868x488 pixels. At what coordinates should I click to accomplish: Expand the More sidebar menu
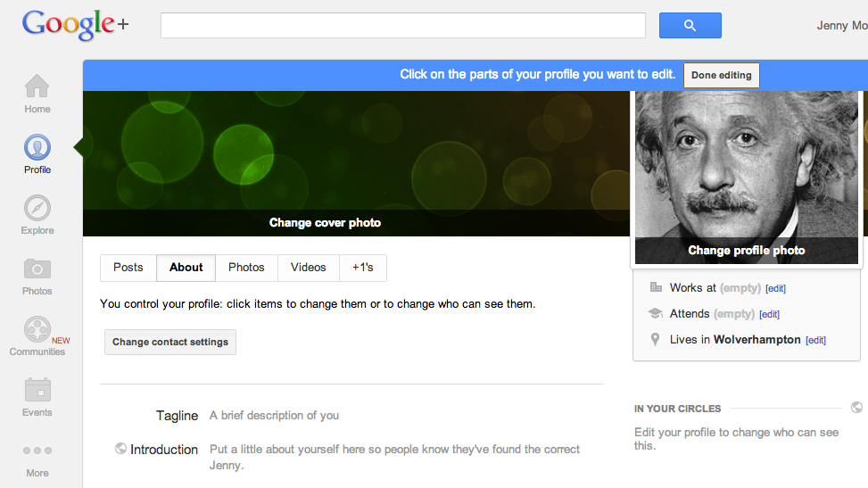(x=37, y=451)
